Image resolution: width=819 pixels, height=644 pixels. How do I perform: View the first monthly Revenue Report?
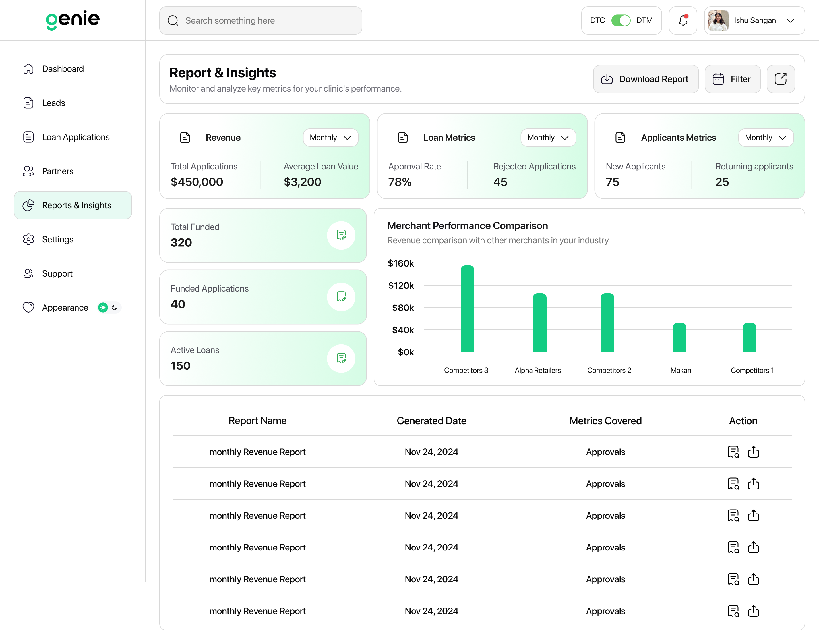click(733, 452)
